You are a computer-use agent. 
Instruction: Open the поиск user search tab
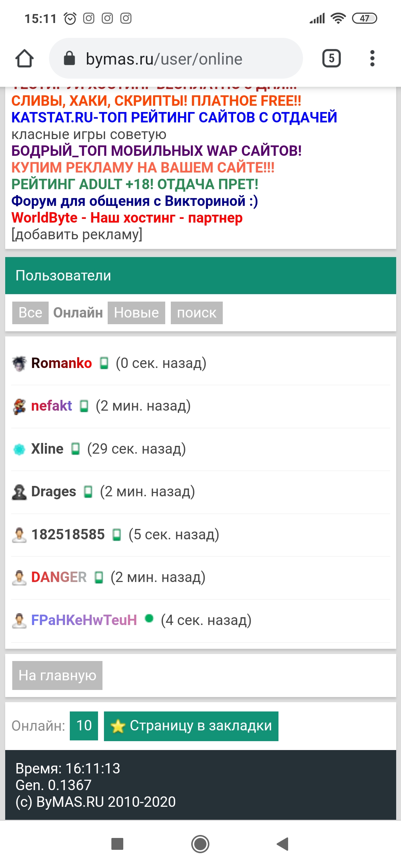click(x=196, y=313)
